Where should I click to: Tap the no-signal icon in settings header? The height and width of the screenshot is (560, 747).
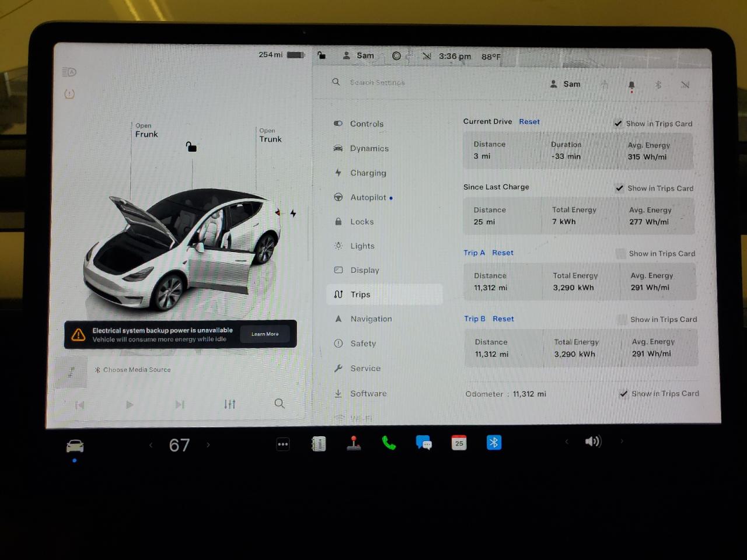685,85
